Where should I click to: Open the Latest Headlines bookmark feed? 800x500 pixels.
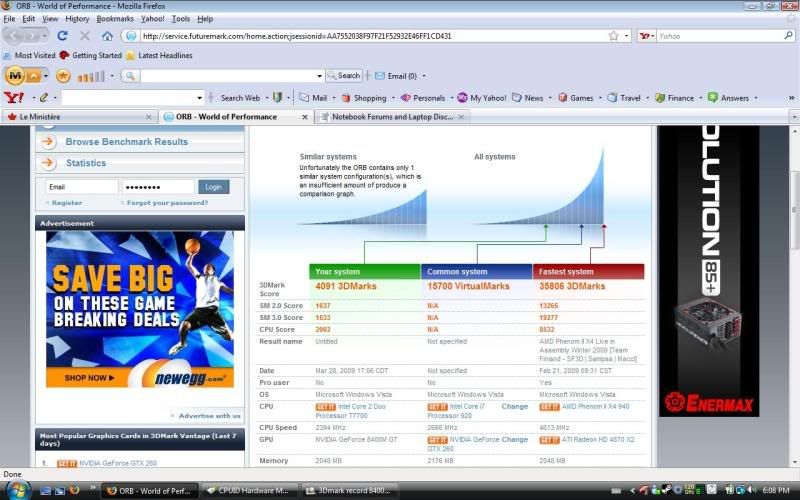(159, 55)
